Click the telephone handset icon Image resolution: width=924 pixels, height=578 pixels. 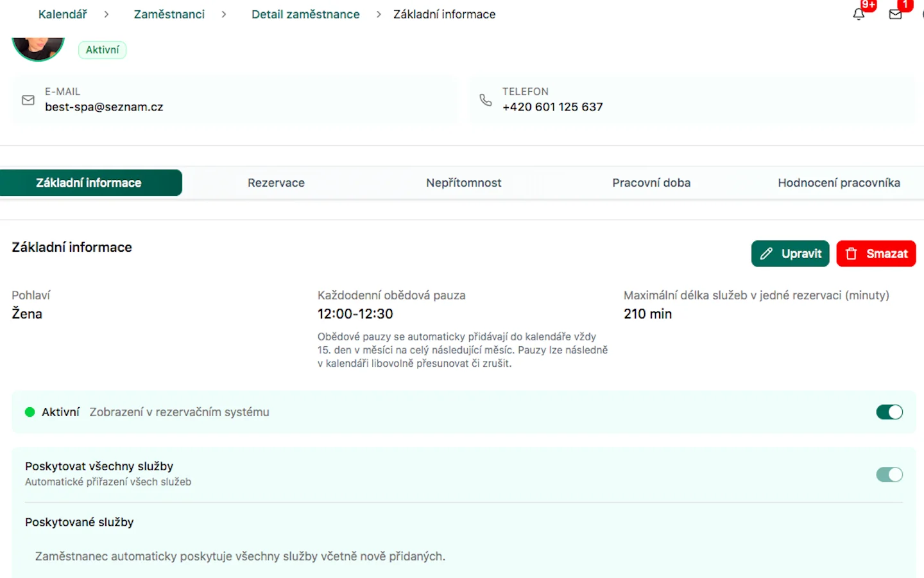(x=486, y=100)
